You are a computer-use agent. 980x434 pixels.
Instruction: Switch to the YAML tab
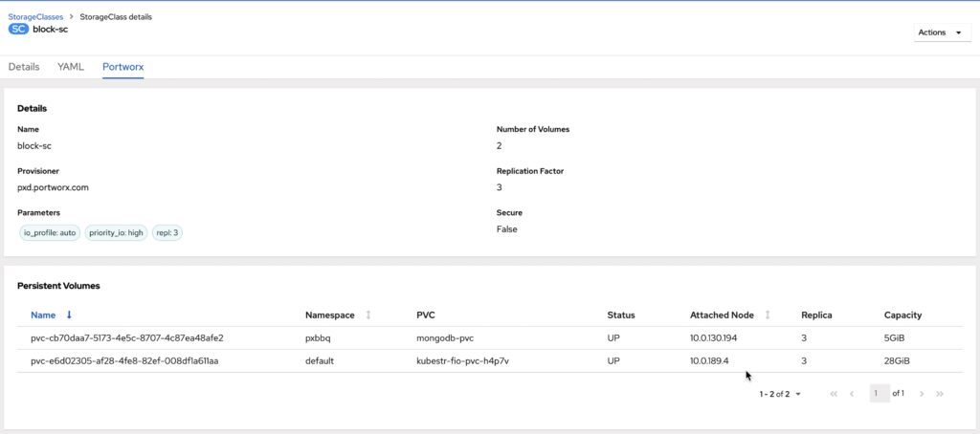(71, 67)
